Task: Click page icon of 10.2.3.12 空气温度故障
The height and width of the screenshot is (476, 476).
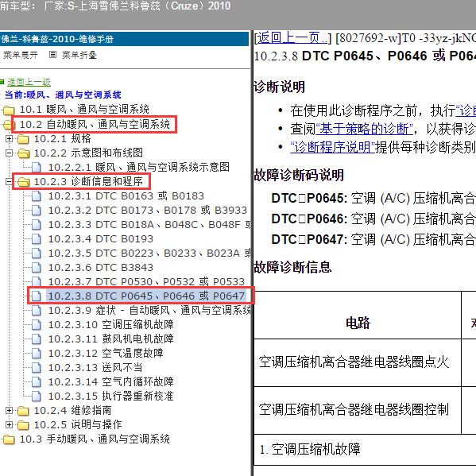Action: coord(37,353)
